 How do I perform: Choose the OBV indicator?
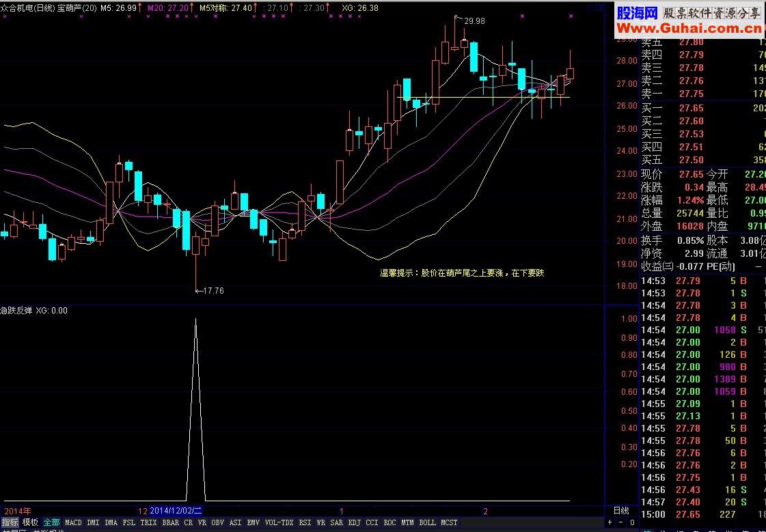(x=218, y=522)
